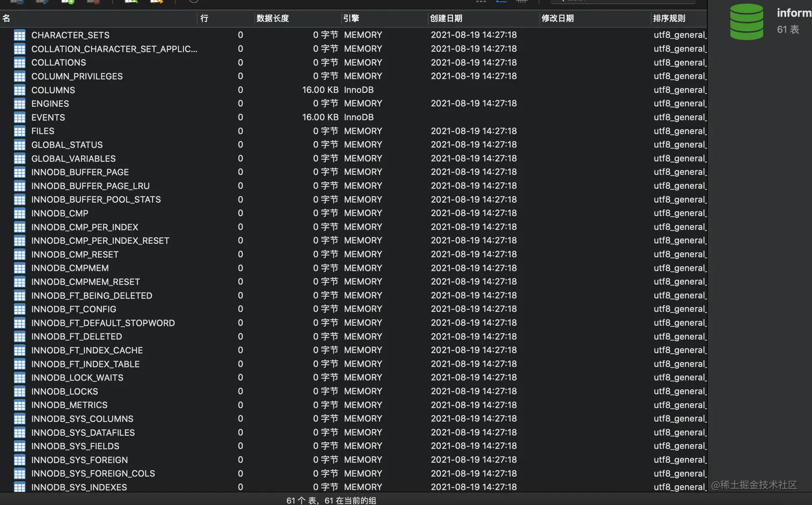Click the table icon beside INNODB_LOCKS
The image size is (812, 505).
(x=19, y=392)
